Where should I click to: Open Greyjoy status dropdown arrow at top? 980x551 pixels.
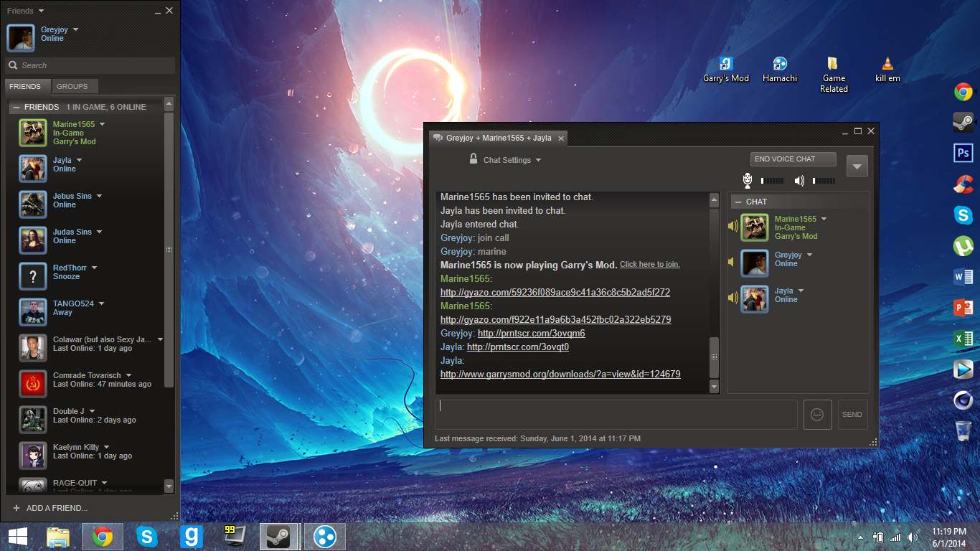pos(75,29)
